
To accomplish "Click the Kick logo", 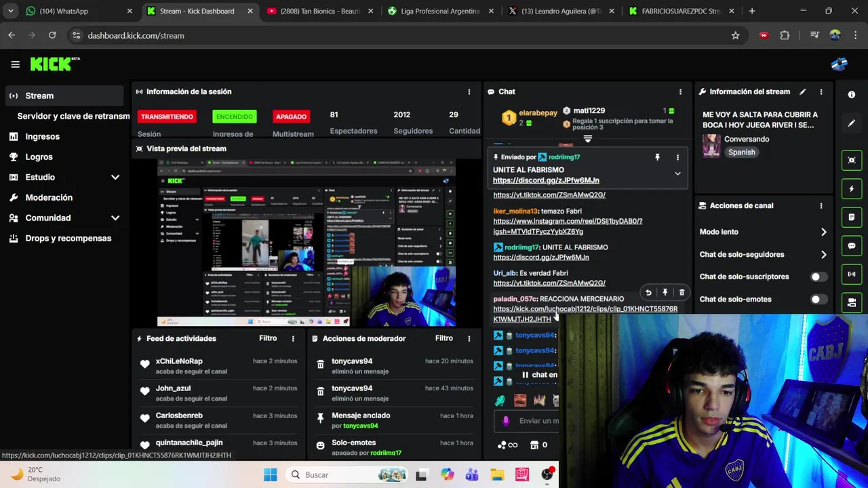I will click(x=54, y=64).
